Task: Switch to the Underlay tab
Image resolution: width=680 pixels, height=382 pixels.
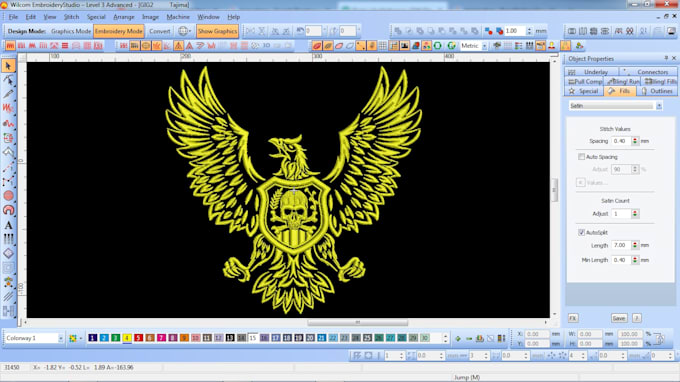Action: click(592, 72)
